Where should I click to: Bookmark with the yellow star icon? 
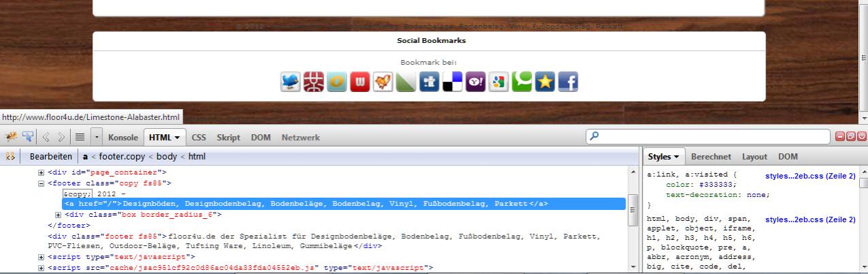(x=545, y=82)
